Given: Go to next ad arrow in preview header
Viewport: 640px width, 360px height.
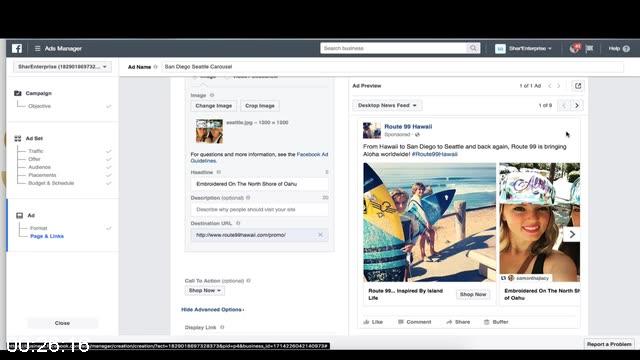Looking at the screenshot, I should point(559,86).
